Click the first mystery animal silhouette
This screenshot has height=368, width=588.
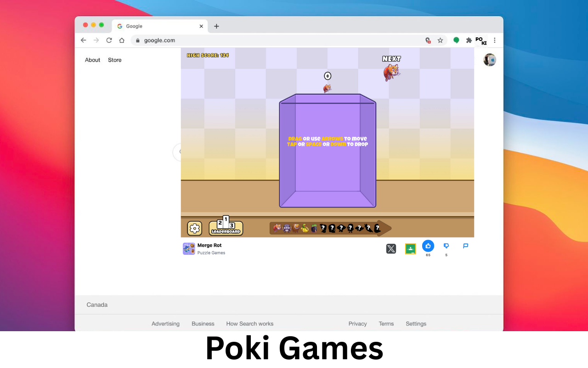coord(323,228)
